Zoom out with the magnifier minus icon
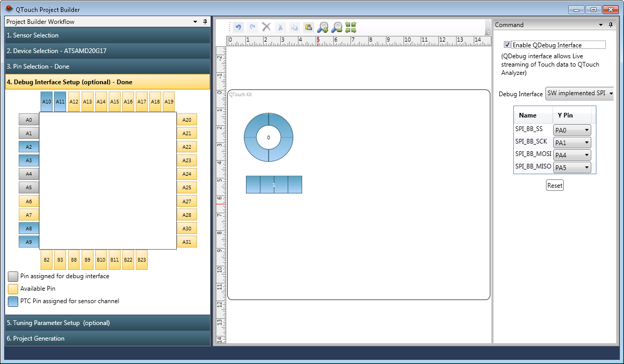The height and width of the screenshot is (364, 624). 337,27
